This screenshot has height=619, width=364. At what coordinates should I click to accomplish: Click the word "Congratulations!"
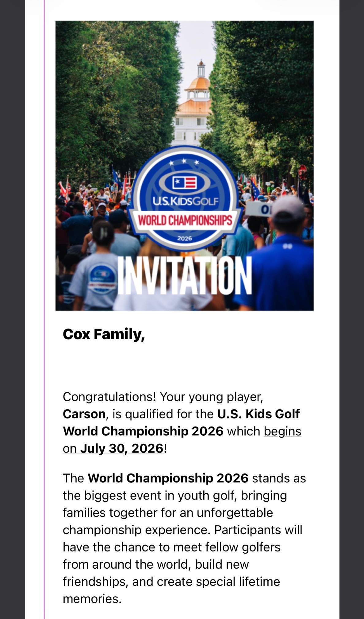click(109, 397)
